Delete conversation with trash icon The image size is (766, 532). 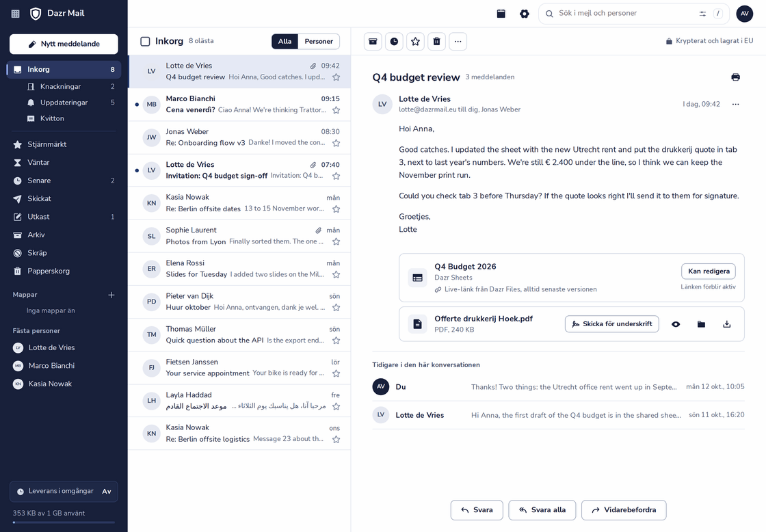437,42
